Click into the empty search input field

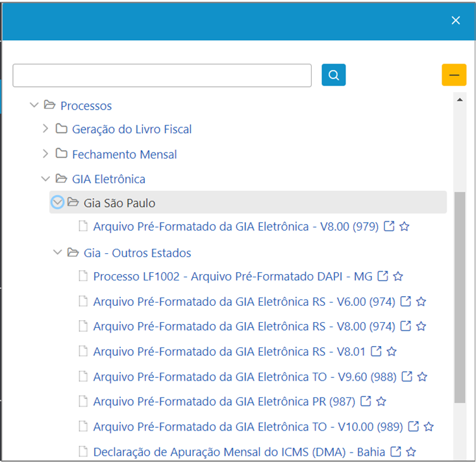coord(162,75)
